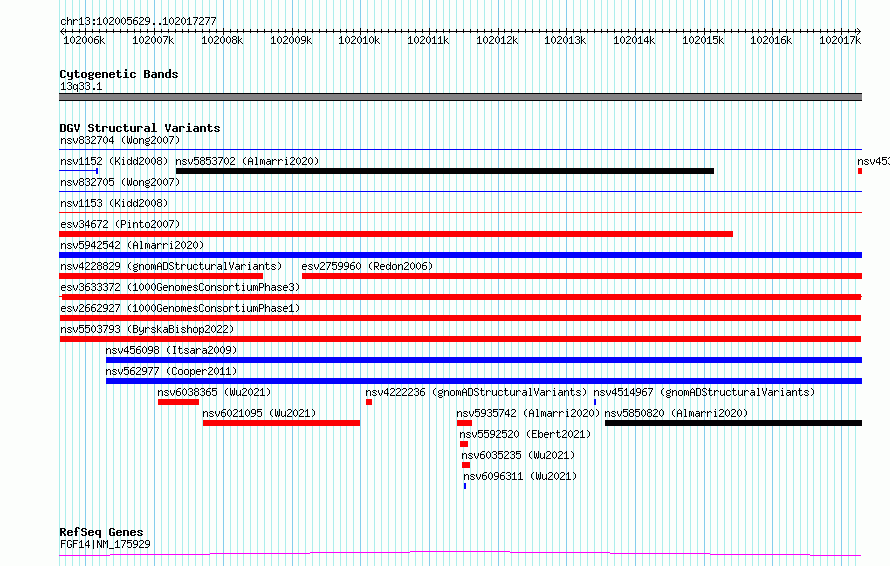The width and height of the screenshot is (890, 566).
Task: Open the nsv5503793 (ByrskaBishop2022) label
Action: click(x=147, y=329)
